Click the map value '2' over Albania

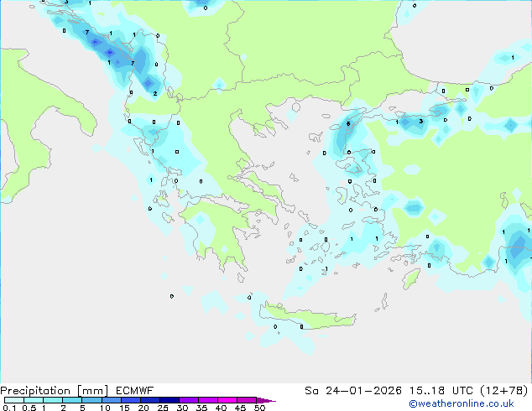[x=155, y=94]
